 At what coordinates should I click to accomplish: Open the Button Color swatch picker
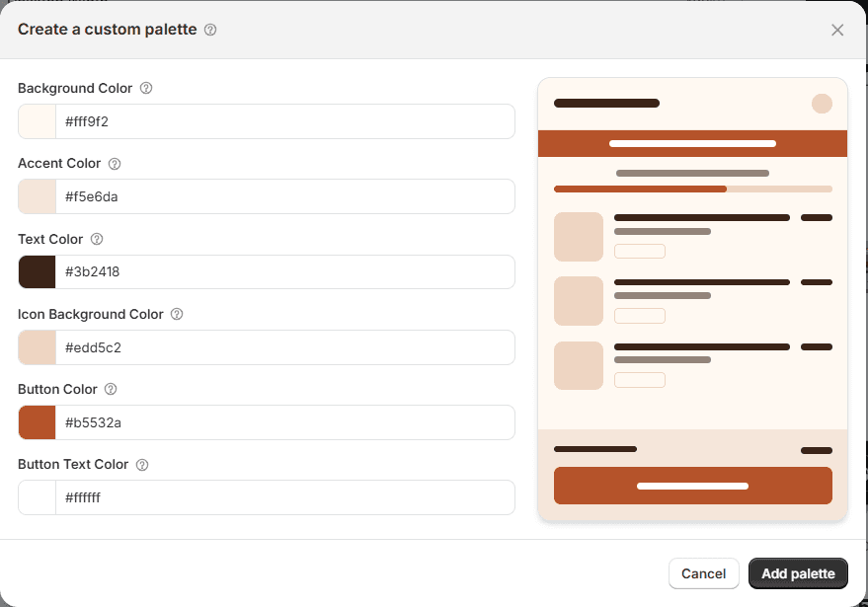(x=38, y=422)
